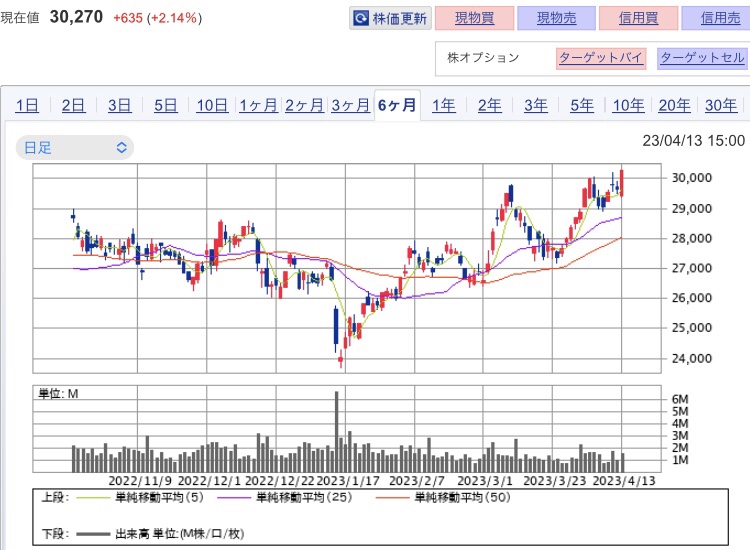Switch to the 2ヶ月 period tab
The height and width of the screenshot is (550, 750).
point(305,105)
